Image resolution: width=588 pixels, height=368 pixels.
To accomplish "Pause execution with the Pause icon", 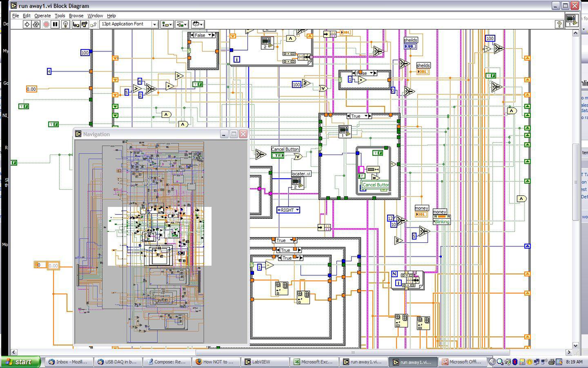I will click(x=55, y=24).
